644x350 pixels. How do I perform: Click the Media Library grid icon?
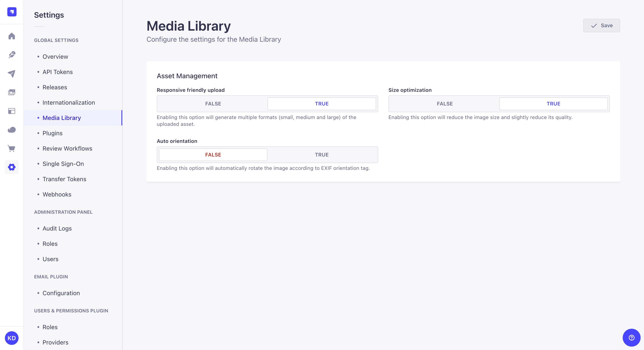click(x=12, y=92)
